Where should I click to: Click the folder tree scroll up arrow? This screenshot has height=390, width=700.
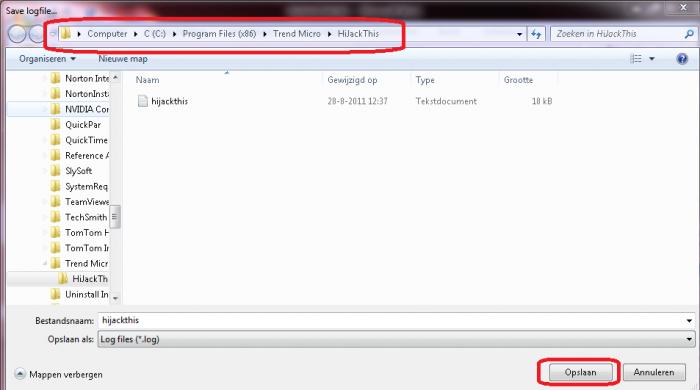tap(115, 77)
